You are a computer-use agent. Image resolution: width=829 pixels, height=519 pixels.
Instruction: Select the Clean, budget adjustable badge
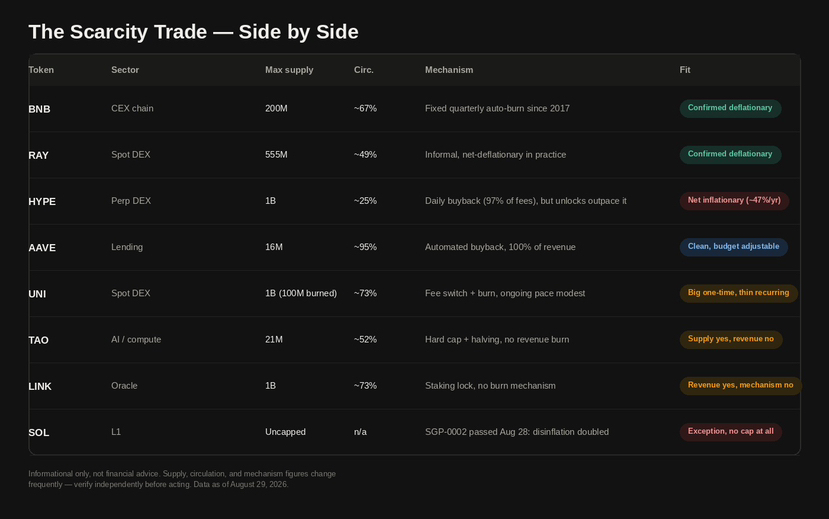tap(733, 246)
